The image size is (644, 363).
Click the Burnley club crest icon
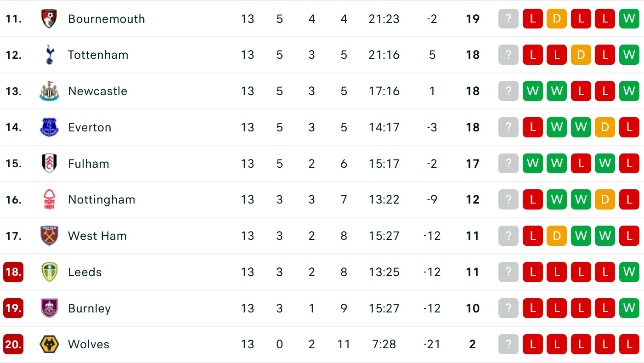(49, 308)
